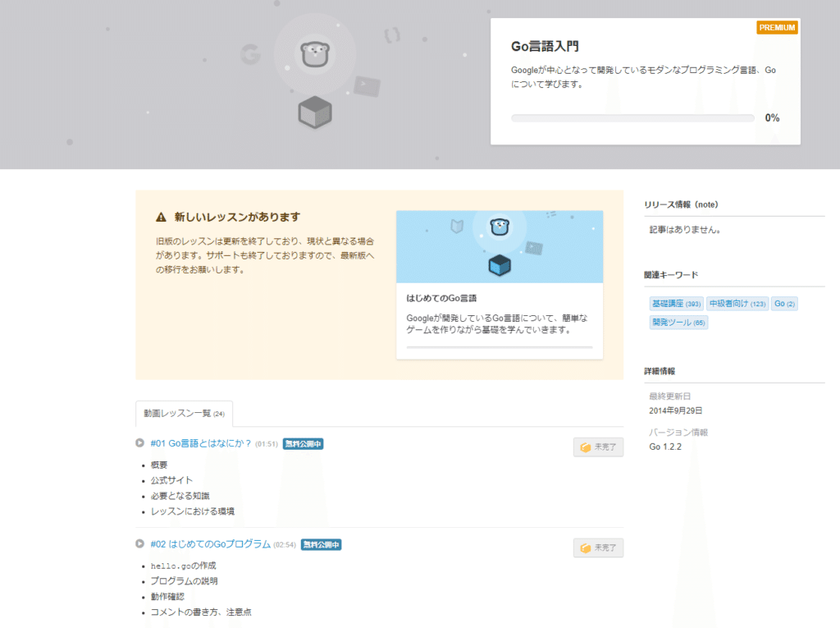Select the Go (2) keyword tag
Viewport: 840px width, 628px height.
(784, 303)
